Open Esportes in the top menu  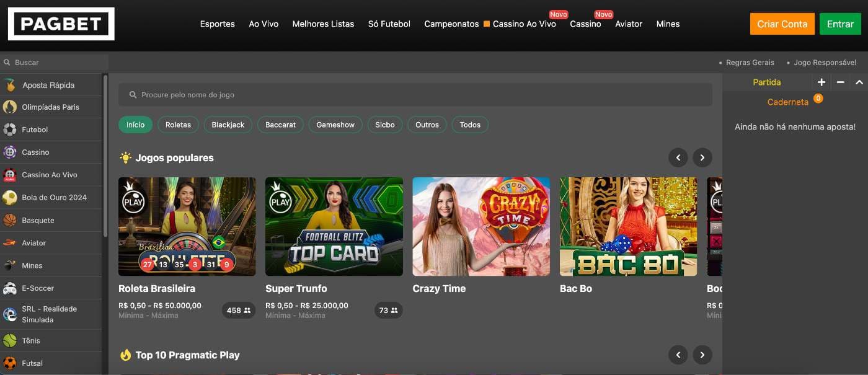tap(218, 24)
